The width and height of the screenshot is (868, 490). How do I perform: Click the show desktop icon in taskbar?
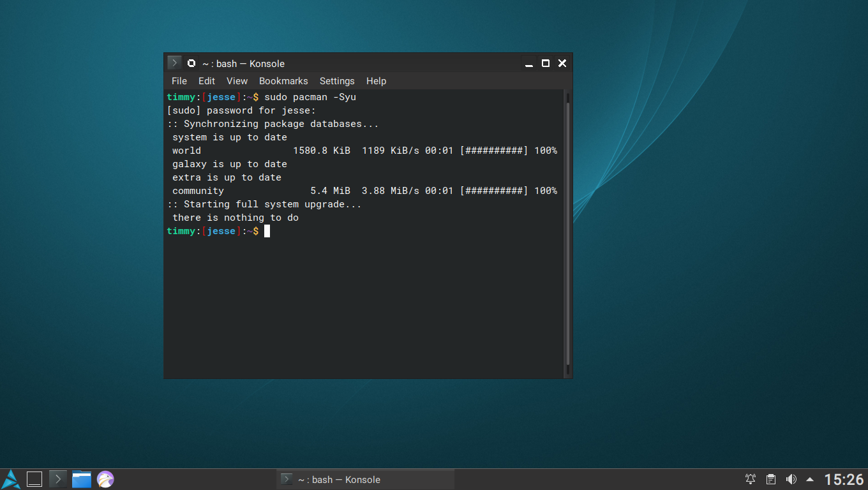tap(34, 479)
